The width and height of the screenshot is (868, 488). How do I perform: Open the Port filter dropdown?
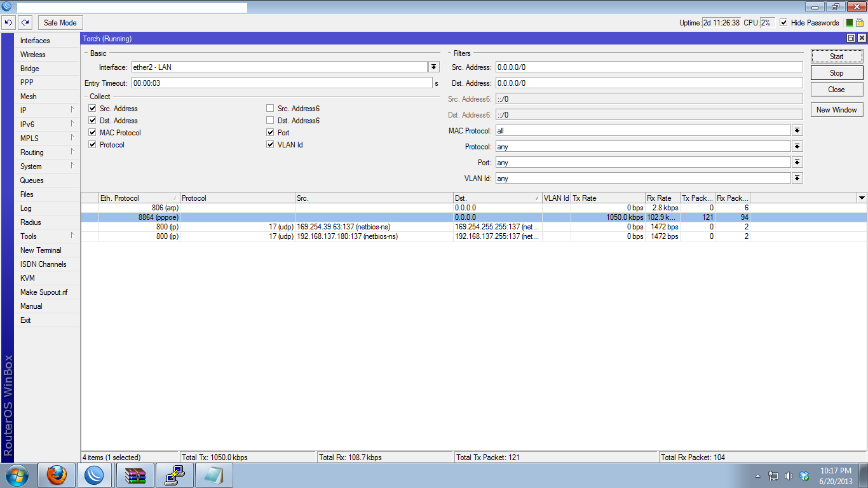(797, 162)
